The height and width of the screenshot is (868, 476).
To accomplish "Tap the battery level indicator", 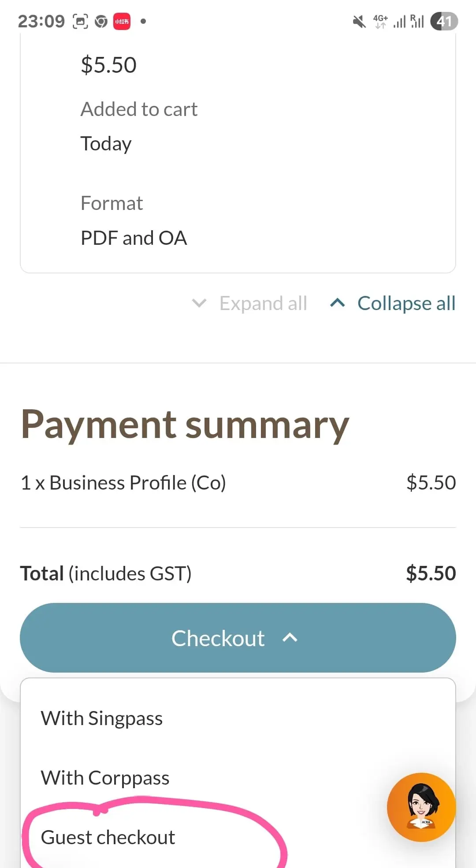I will click(444, 21).
